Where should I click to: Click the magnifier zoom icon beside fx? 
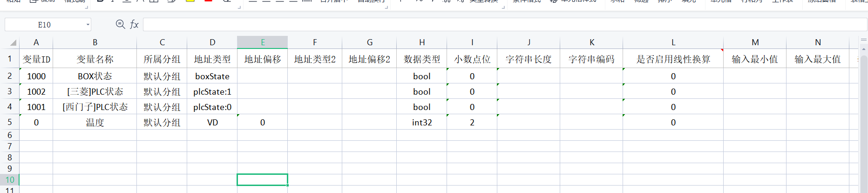click(120, 24)
